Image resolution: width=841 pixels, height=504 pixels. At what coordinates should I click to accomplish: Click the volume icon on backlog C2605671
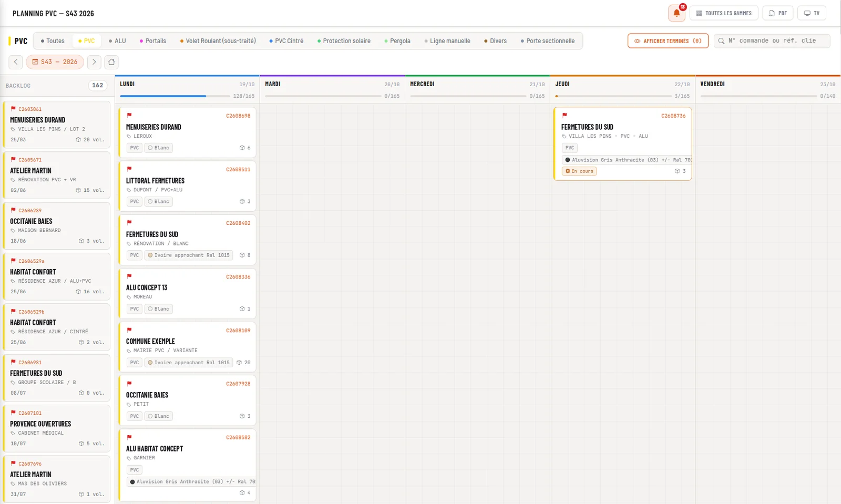click(78, 190)
